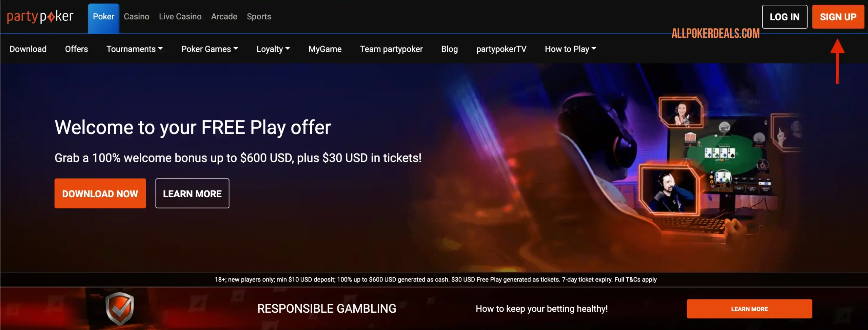
Task: Click the red arrow pointing to Sign Up
Action: pyautogui.click(x=837, y=61)
